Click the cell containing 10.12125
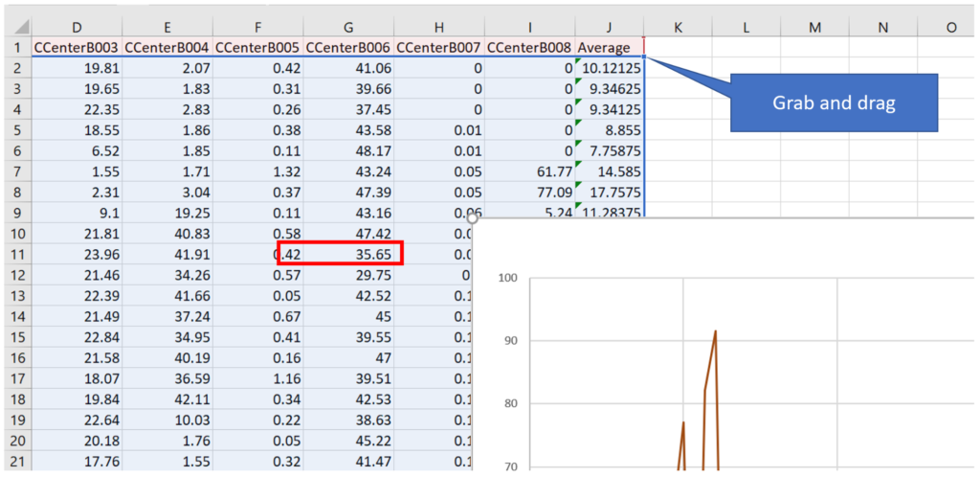The height and width of the screenshot is (477, 980). [x=610, y=68]
